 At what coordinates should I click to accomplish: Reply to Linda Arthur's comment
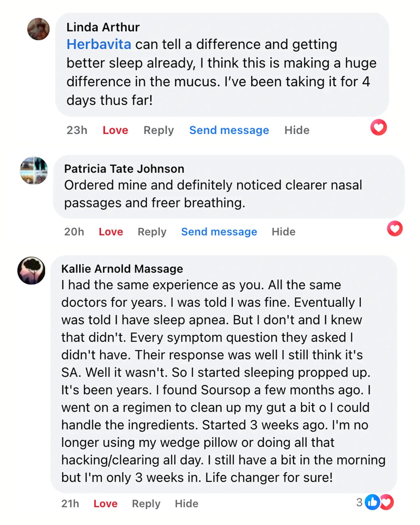(159, 130)
